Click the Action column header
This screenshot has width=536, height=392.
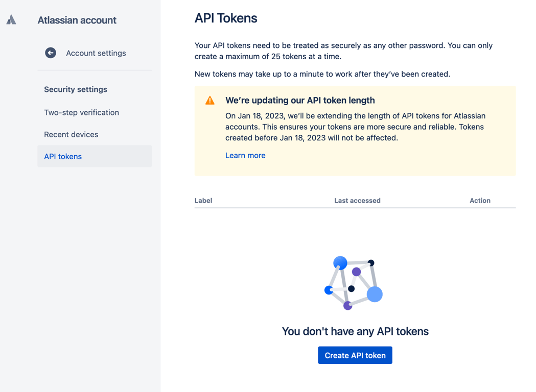pos(480,201)
